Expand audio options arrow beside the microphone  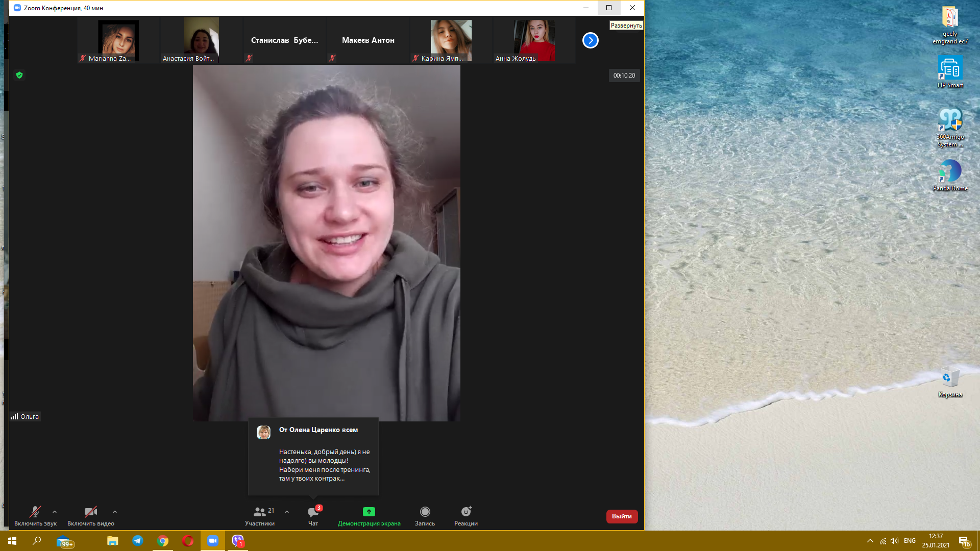[x=55, y=512]
